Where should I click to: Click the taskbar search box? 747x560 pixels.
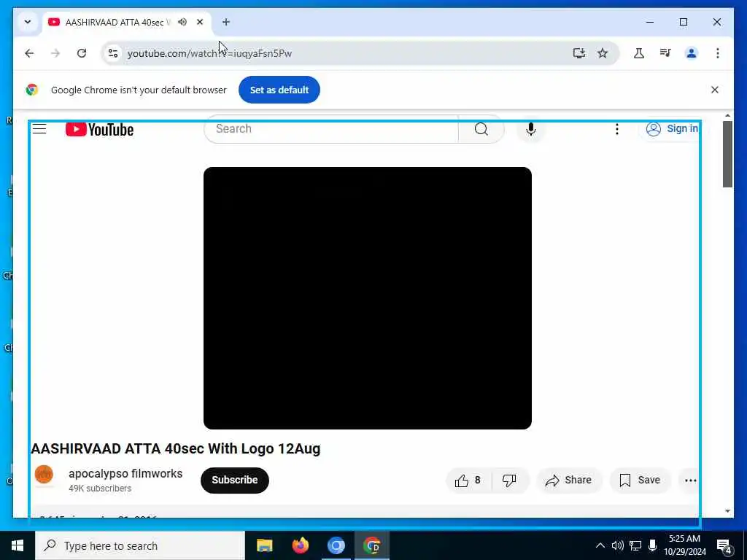coord(140,545)
